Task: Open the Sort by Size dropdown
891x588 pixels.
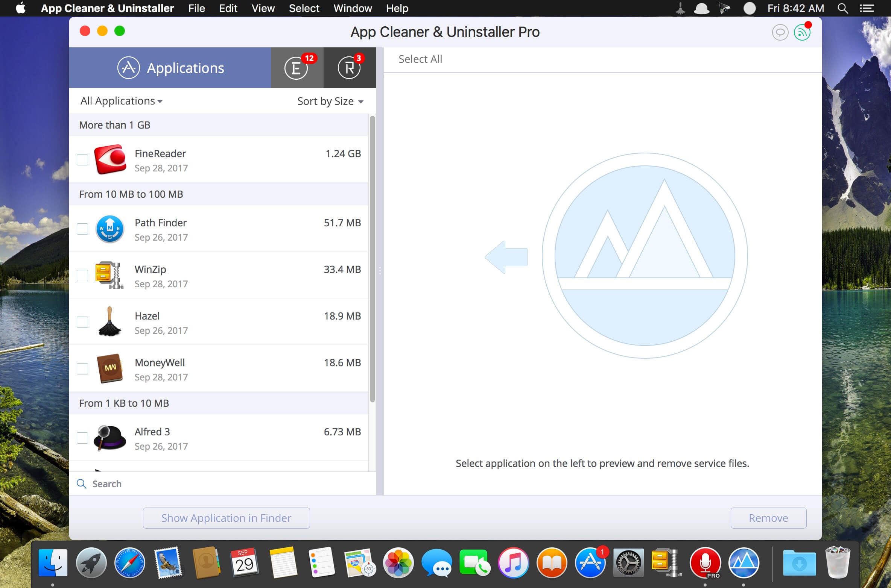Action: point(330,101)
